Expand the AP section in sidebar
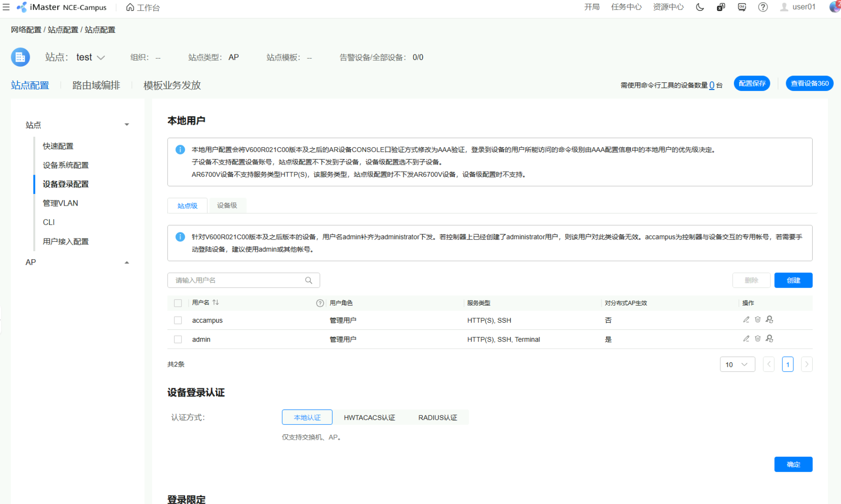841x504 pixels. tap(127, 262)
